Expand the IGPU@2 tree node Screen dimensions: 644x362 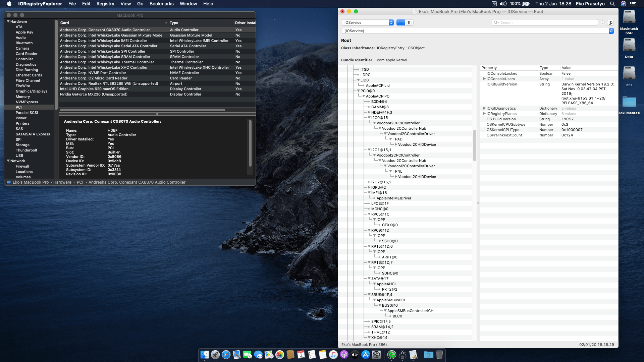click(x=369, y=187)
